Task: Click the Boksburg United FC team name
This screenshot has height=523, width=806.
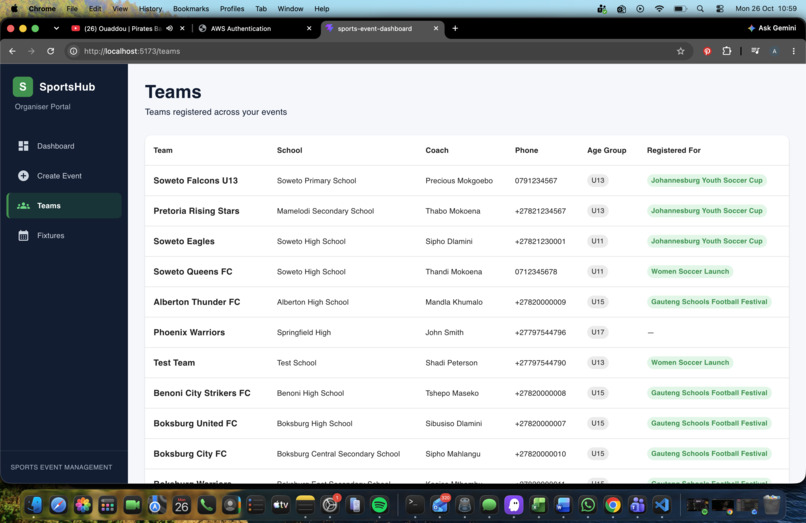Action: click(195, 423)
